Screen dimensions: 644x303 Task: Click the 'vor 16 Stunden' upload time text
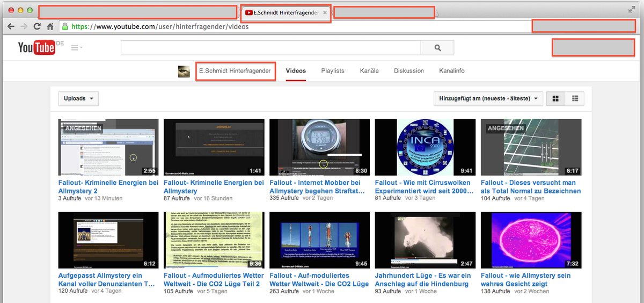click(x=213, y=198)
